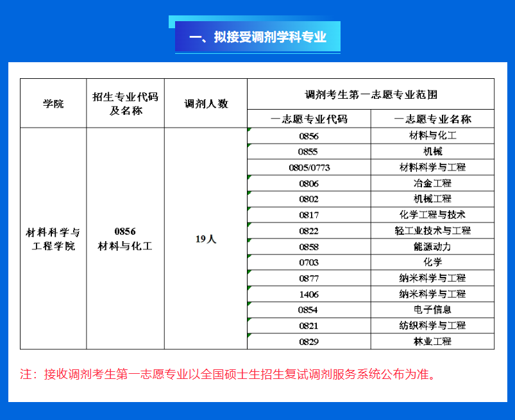
Task: Select code 0877
Action: (309, 278)
